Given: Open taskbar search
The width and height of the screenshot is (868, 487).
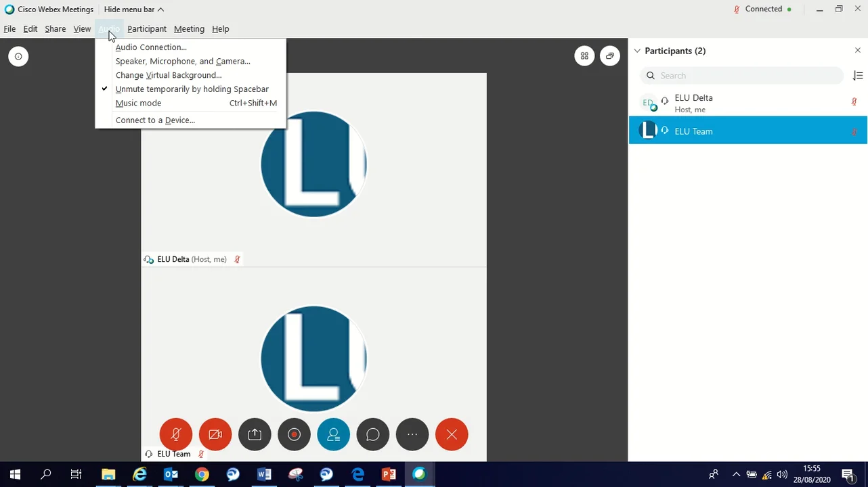Looking at the screenshot, I should [x=46, y=474].
